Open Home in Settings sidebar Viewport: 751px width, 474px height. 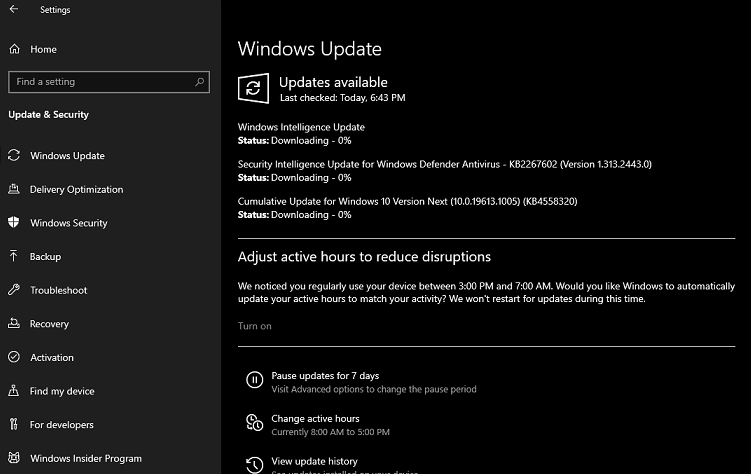43,49
